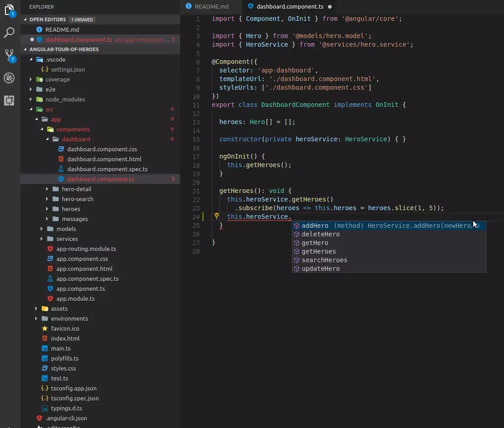
Task: Click the HTML icon beside index.html
Action: [x=45, y=338]
